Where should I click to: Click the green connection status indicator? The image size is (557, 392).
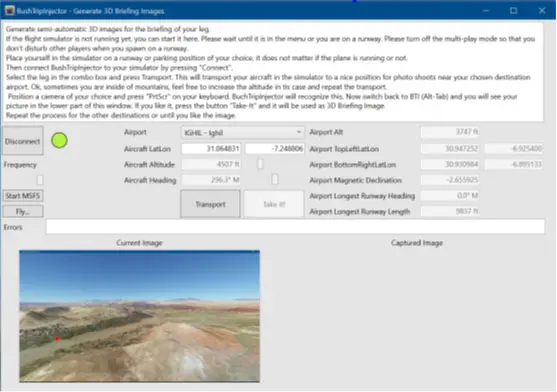pyautogui.click(x=59, y=141)
